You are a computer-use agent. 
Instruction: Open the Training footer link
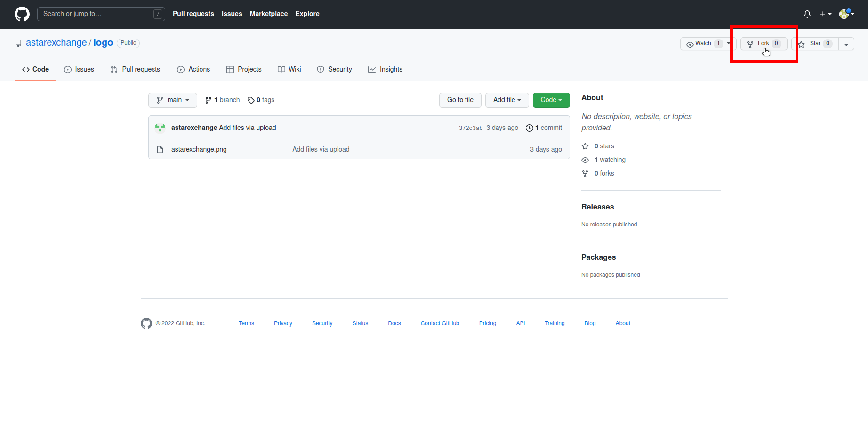[555, 323]
